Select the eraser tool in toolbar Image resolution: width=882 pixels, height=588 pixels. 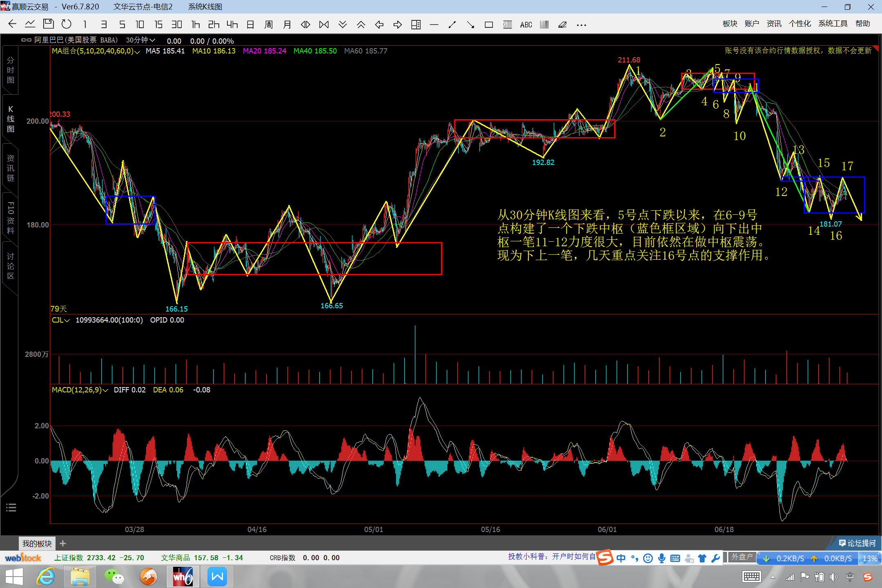pos(562,25)
